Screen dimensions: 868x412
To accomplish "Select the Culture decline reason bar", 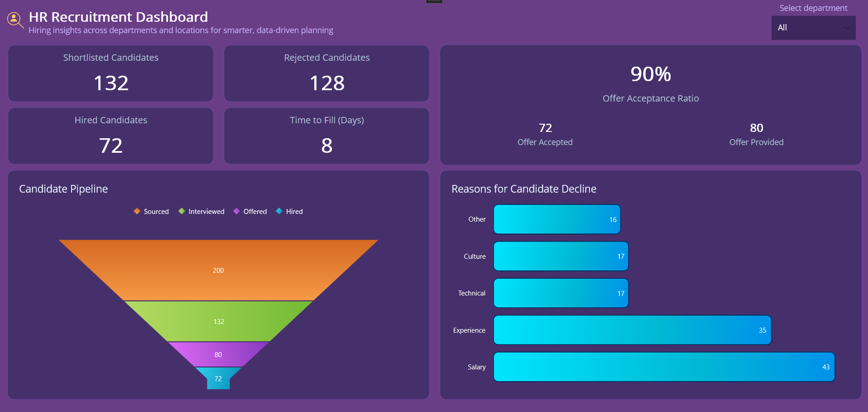I will 561,256.
